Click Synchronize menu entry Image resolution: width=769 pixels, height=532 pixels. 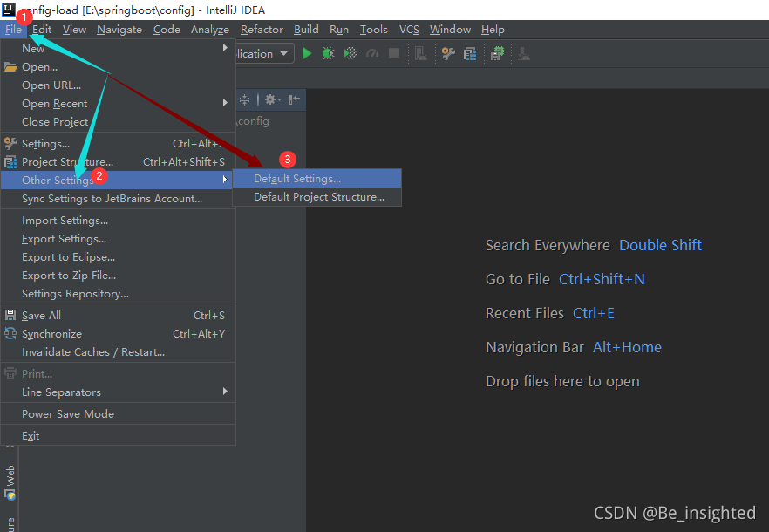coord(119,333)
